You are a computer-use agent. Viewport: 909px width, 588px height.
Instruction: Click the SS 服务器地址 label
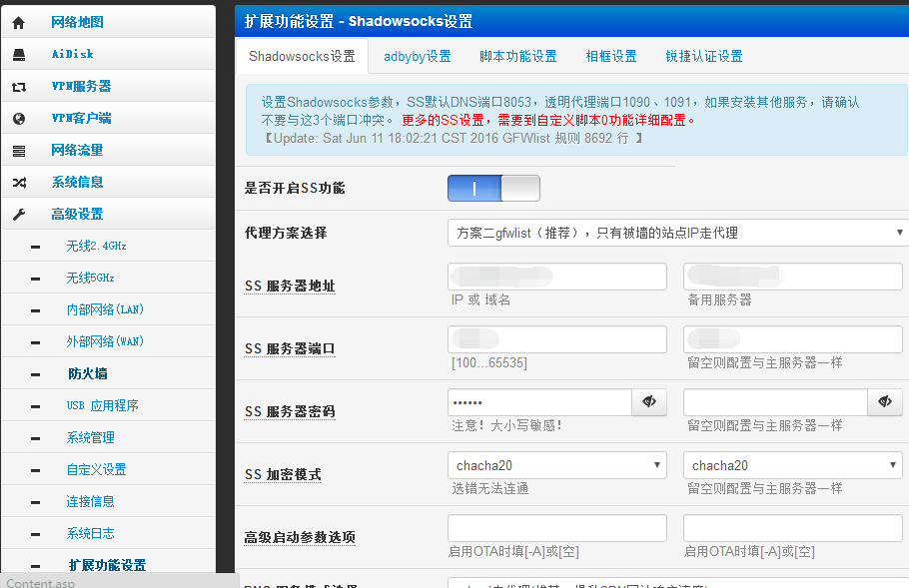coord(290,287)
